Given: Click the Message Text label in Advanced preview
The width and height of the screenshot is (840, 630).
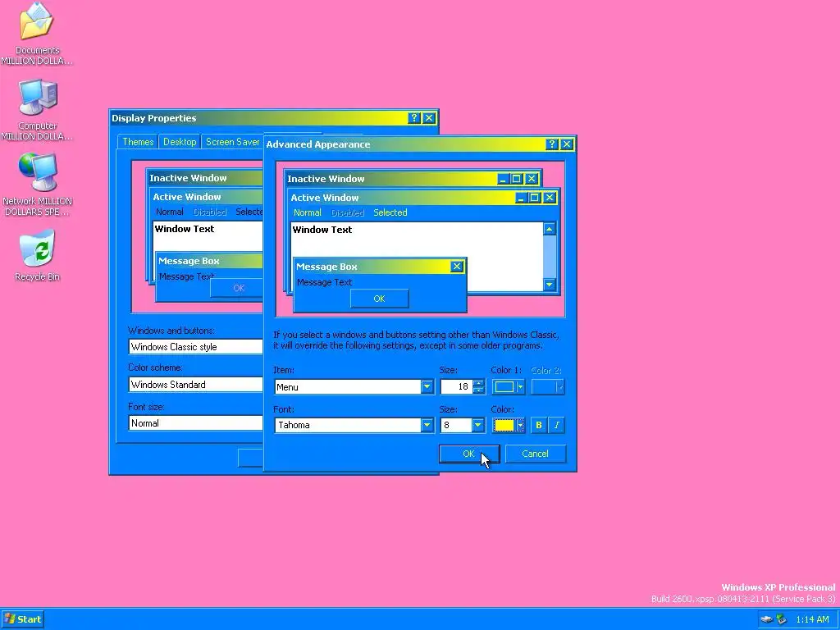Looking at the screenshot, I should tap(324, 282).
